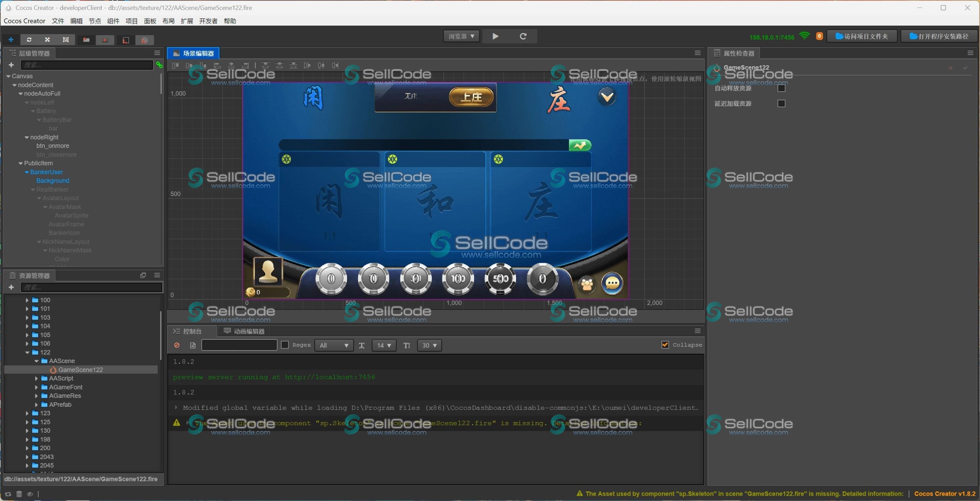Expand the AAScript folder

pos(36,378)
